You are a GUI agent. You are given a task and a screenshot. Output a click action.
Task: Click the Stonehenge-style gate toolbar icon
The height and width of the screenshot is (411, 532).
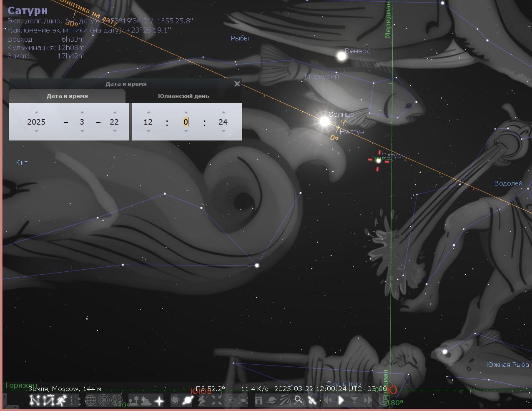tap(259, 401)
